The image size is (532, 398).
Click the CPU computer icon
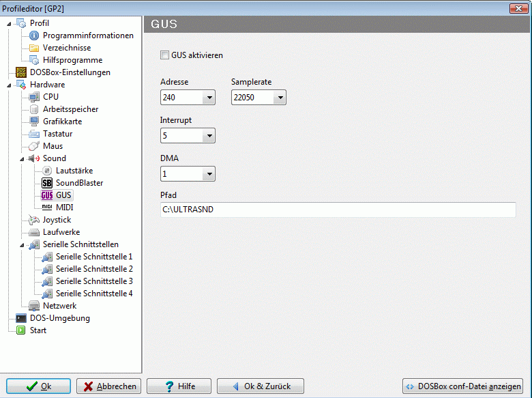click(x=34, y=97)
